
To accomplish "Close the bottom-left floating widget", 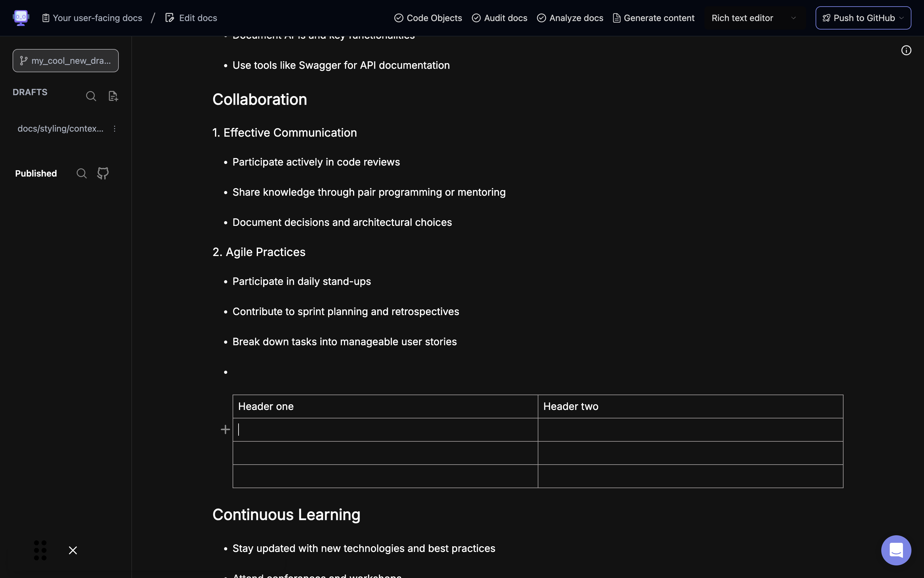I will click(x=73, y=550).
